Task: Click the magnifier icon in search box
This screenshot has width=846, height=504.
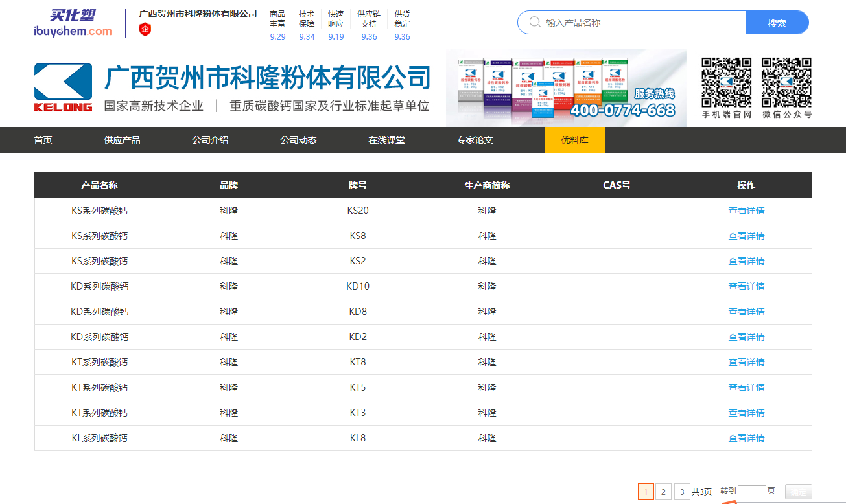Action: tap(535, 22)
